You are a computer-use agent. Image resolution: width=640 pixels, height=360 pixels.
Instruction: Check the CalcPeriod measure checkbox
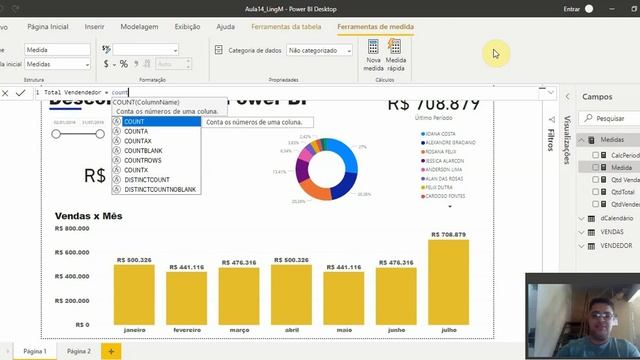pos(596,155)
